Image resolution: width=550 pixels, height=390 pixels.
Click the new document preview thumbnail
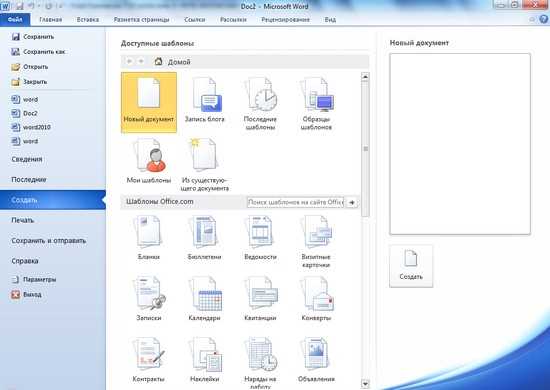pos(460,144)
